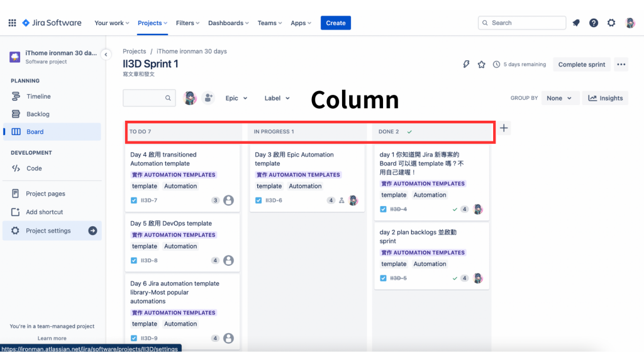644x362 pixels.
Task: Expand the Filters dropdown
Action: 187,23
